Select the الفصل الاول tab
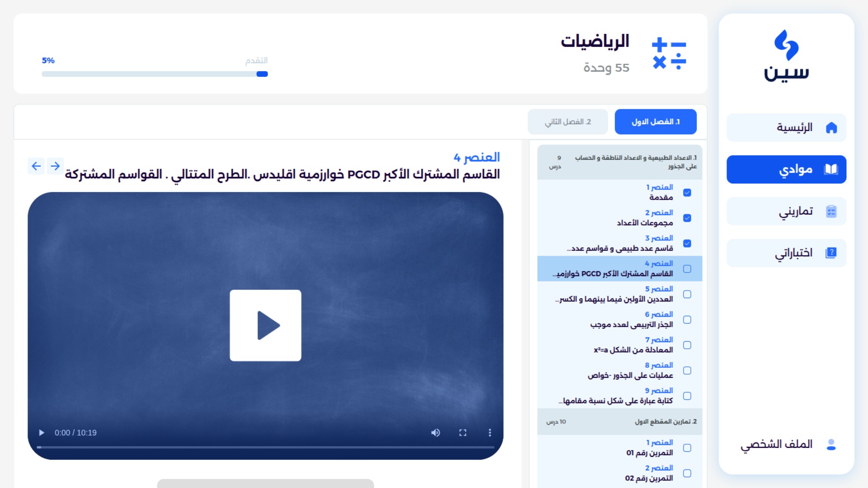The width and height of the screenshot is (868, 488). [x=656, y=122]
